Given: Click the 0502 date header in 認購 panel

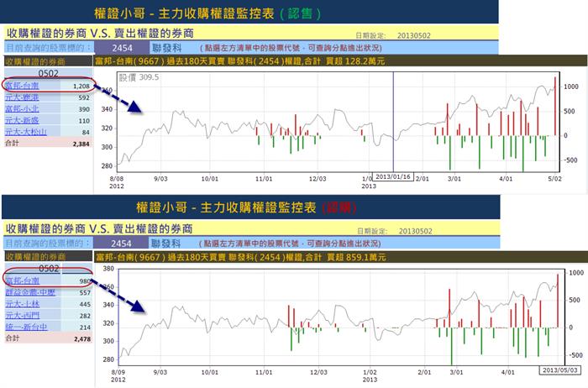Looking at the screenshot, I should (49, 269).
